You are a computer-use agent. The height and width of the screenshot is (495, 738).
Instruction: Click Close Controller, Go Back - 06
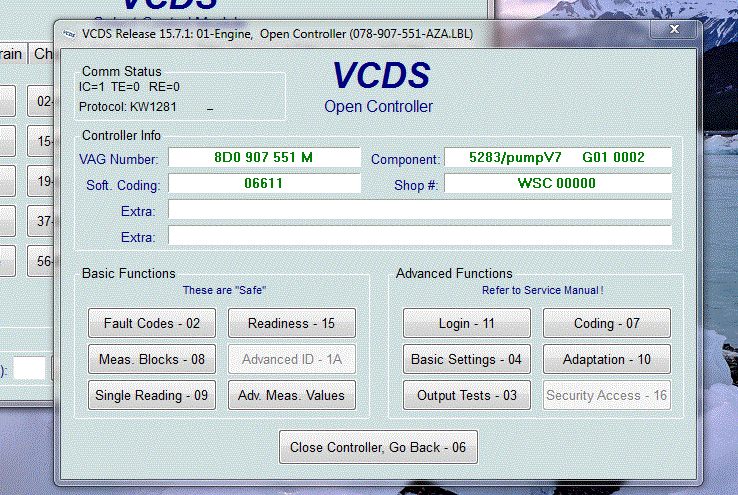click(378, 447)
